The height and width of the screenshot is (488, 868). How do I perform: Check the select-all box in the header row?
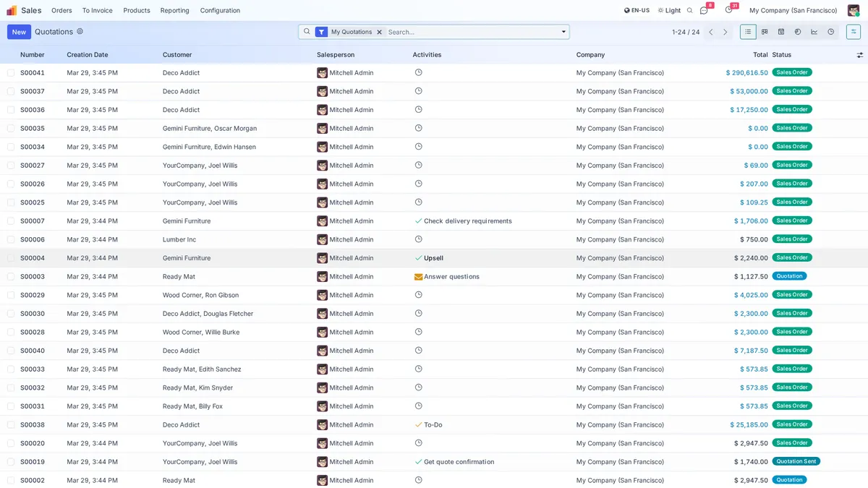pyautogui.click(x=9, y=54)
